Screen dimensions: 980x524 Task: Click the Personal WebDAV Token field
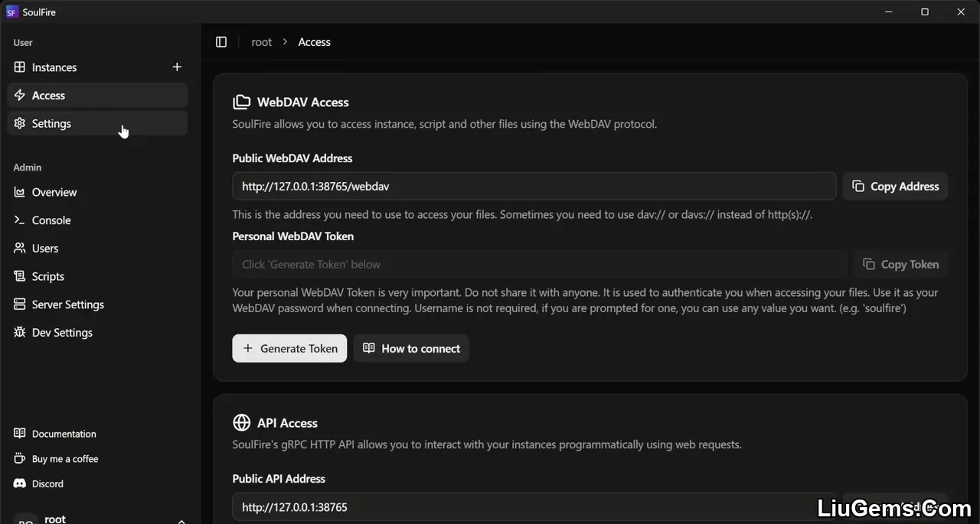(x=540, y=264)
